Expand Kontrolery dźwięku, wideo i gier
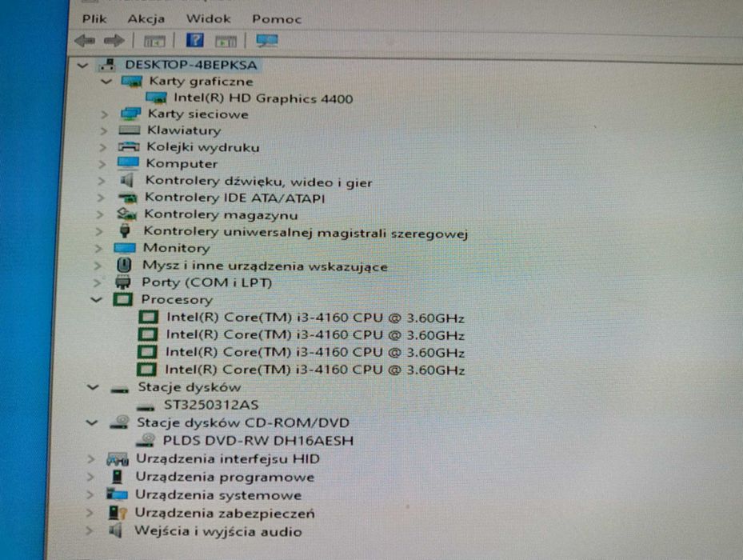The width and height of the screenshot is (743, 560). pos(101,181)
